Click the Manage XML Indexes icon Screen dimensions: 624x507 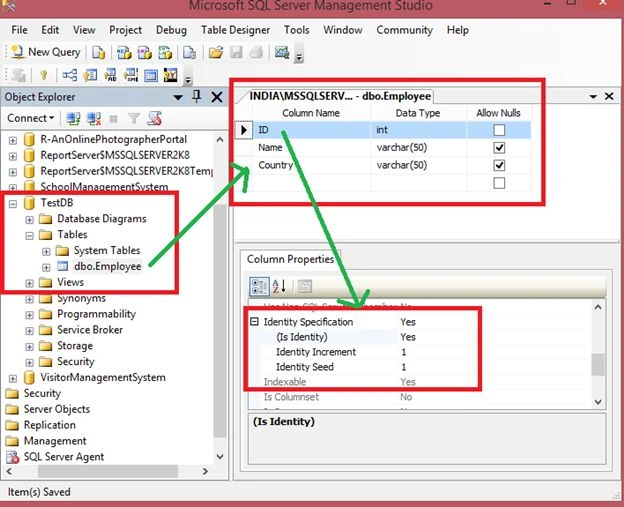131,75
